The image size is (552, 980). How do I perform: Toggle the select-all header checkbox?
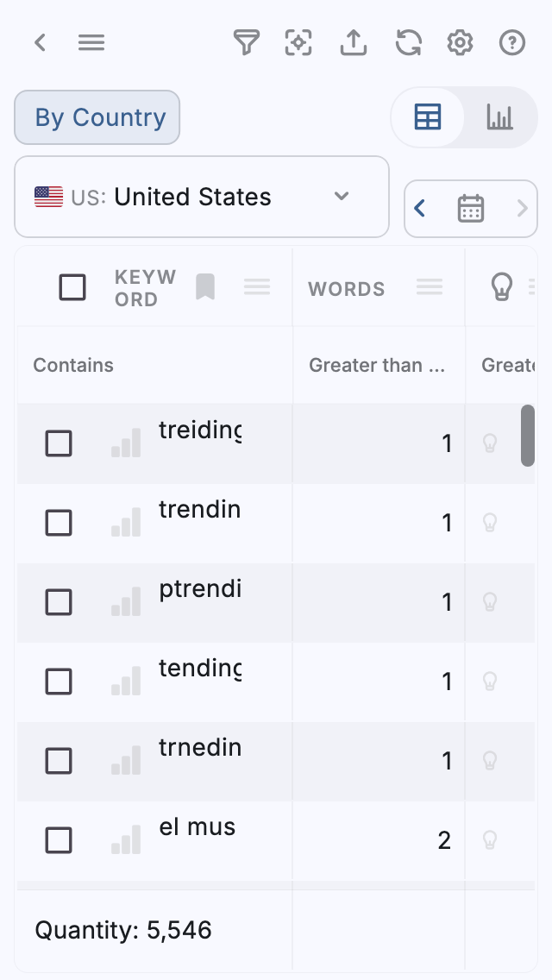click(72, 287)
